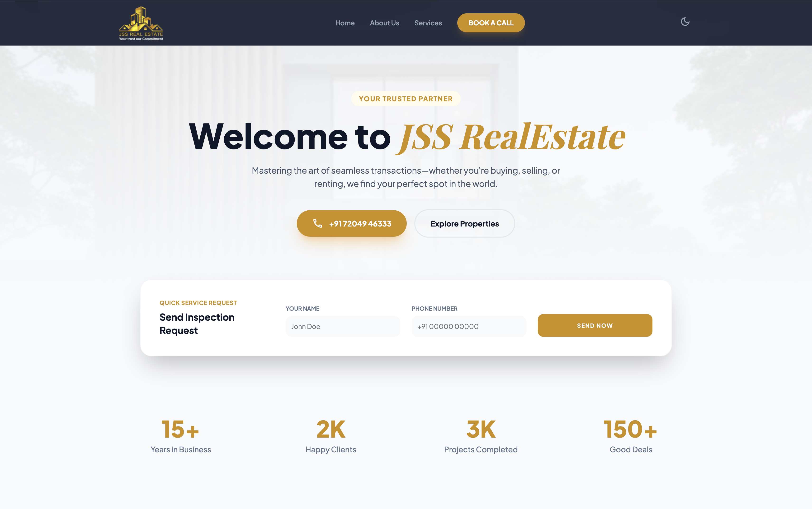
Task: Toggle dark mode using the moon icon
Action: [685, 22]
